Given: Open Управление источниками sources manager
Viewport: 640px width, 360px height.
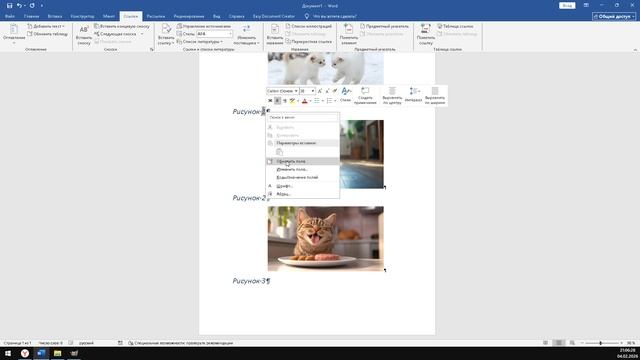Looking at the screenshot, I should [x=204, y=26].
